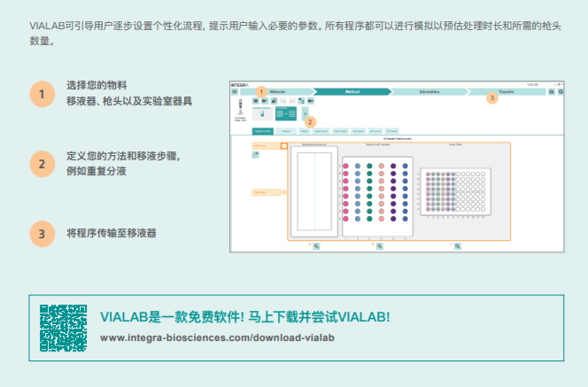
Task: Open the www.integra-biosciences.com/download-vialab link
Action: (217, 338)
